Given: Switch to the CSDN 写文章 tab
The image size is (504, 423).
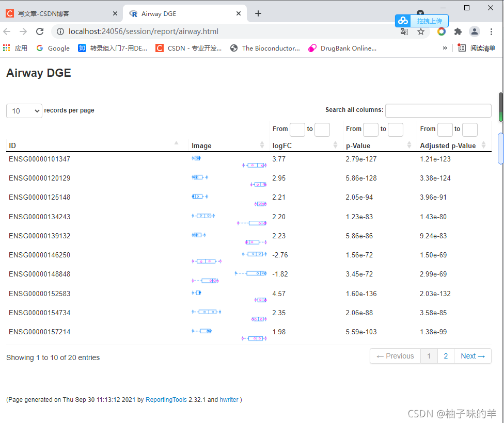Looking at the screenshot, I should (x=57, y=13).
